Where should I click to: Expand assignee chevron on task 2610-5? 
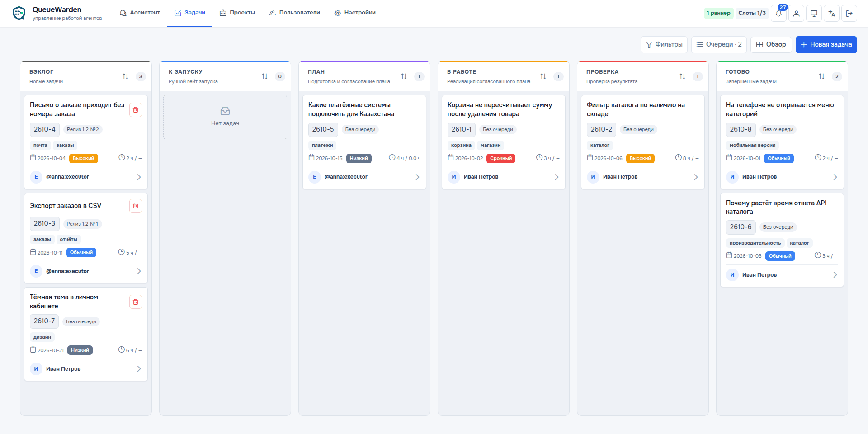point(417,177)
